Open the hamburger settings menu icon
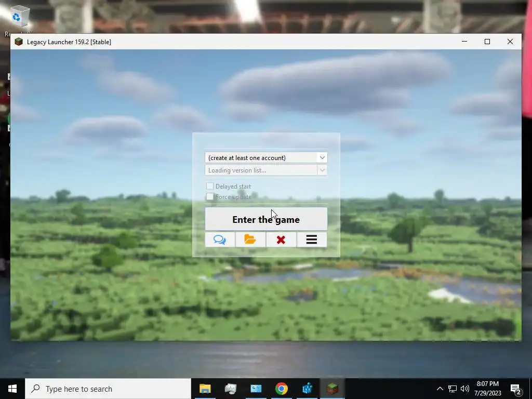The image size is (532, 399). click(x=312, y=240)
